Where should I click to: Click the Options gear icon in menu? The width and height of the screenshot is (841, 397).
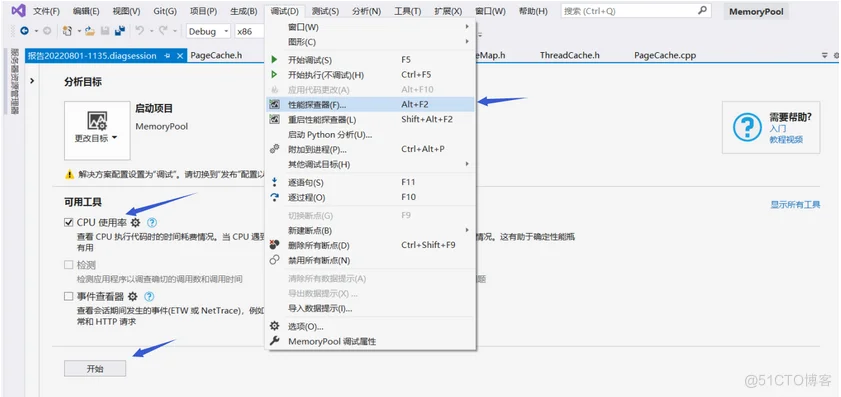(x=275, y=326)
